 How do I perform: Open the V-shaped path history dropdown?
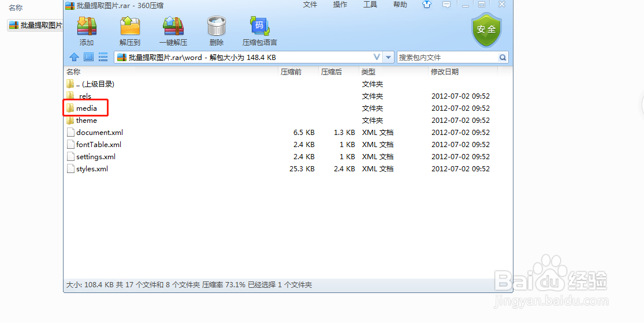377,57
